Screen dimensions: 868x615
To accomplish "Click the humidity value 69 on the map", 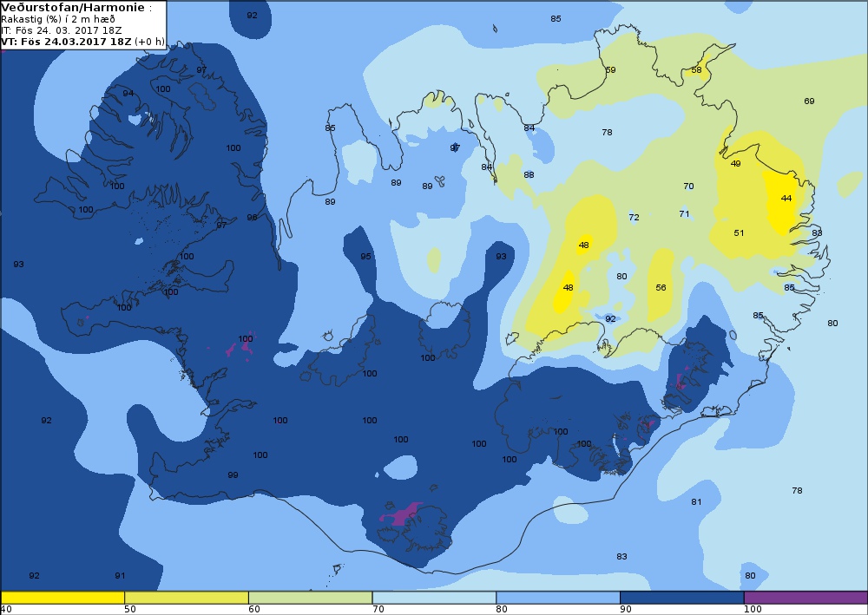I will coord(809,101).
